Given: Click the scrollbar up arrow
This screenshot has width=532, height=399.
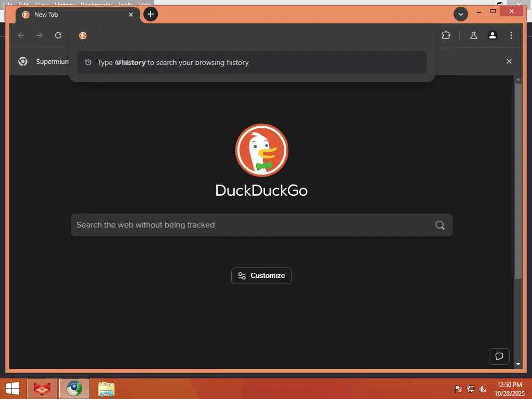Looking at the screenshot, I should [518, 79].
